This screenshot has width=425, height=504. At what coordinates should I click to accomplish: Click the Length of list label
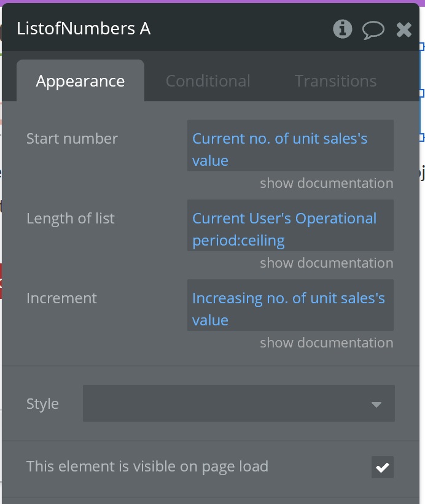[71, 219]
